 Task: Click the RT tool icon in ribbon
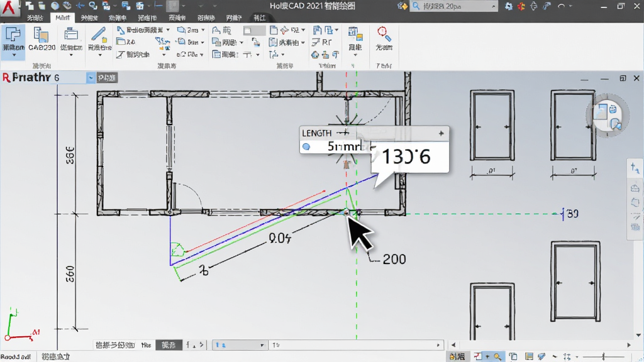[x=321, y=42]
